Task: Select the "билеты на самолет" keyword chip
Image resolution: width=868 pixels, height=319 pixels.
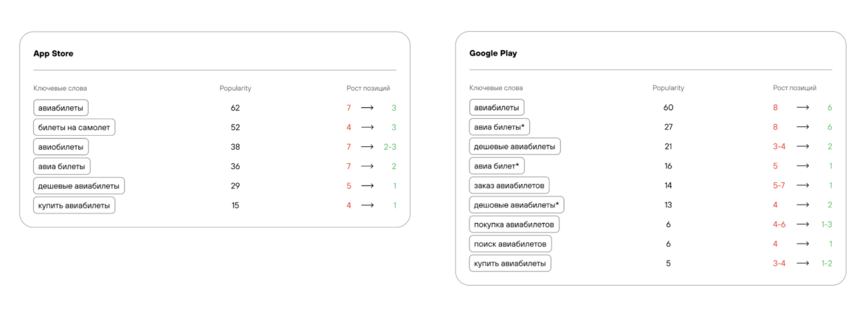Action: (74, 127)
